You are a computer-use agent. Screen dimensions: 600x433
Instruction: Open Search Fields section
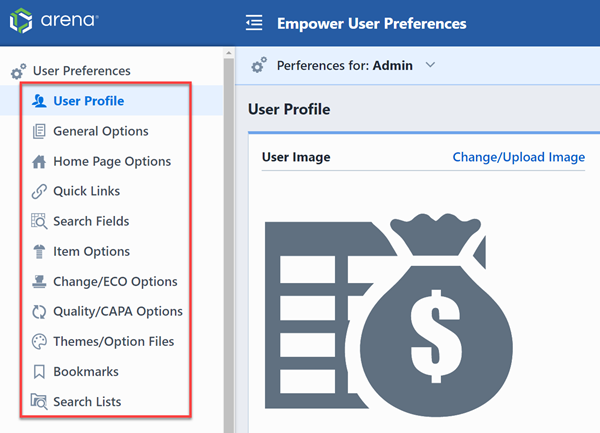[x=91, y=221]
